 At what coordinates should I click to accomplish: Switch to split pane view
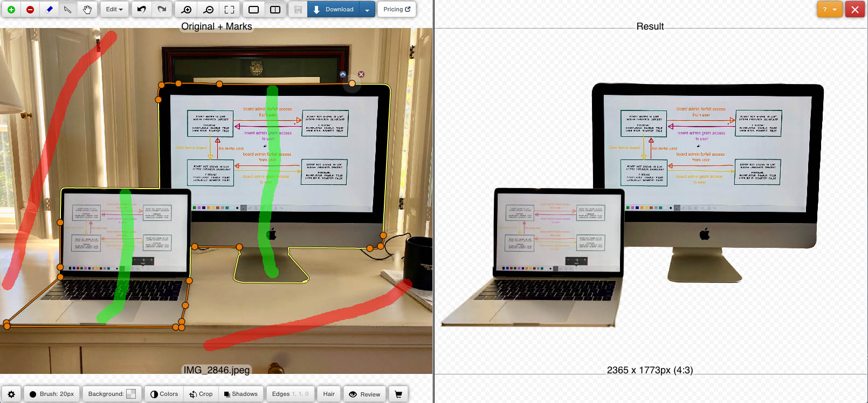275,10
